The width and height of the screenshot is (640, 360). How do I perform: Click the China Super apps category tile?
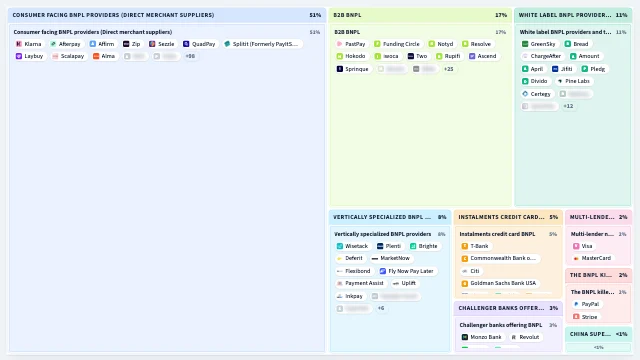click(598, 340)
